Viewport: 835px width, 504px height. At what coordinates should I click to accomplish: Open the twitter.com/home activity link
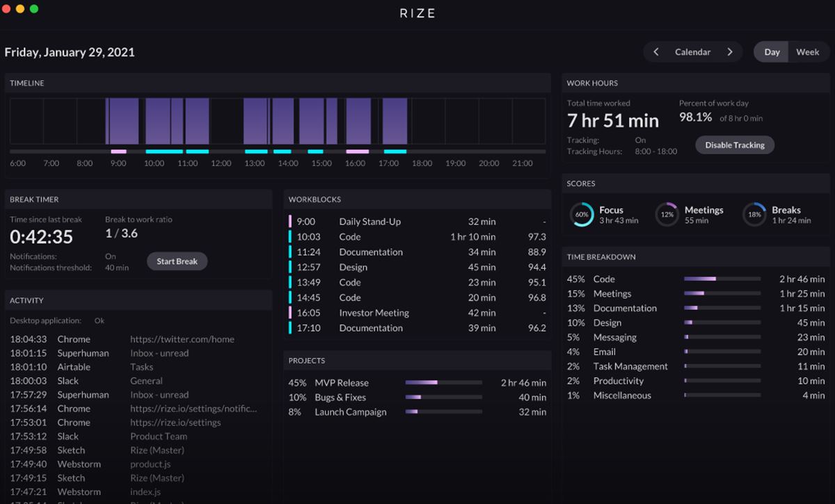click(182, 339)
